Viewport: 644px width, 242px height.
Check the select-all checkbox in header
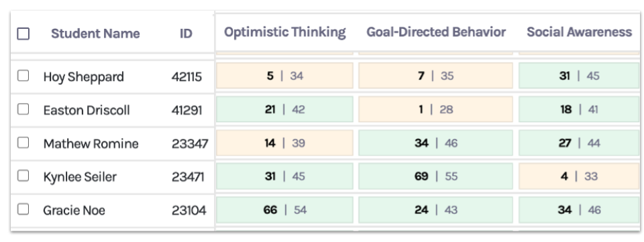pyautogui.click(x=23, y=34)
